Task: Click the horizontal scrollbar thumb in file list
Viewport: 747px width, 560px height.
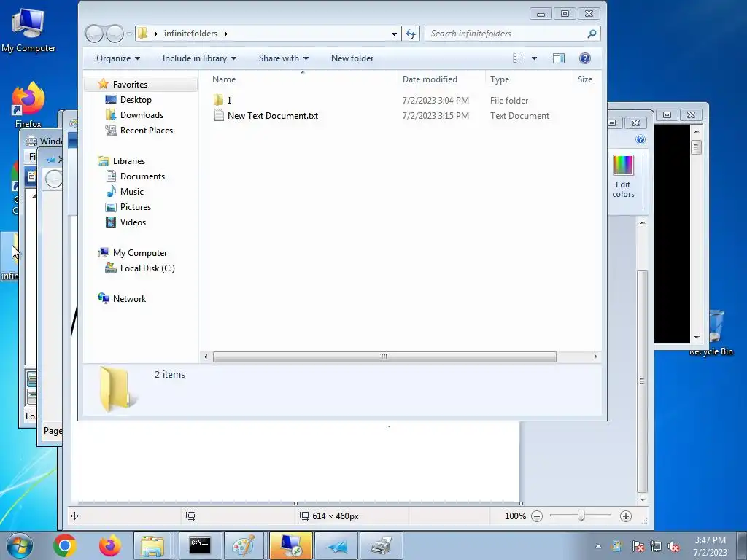Action: 384,357
